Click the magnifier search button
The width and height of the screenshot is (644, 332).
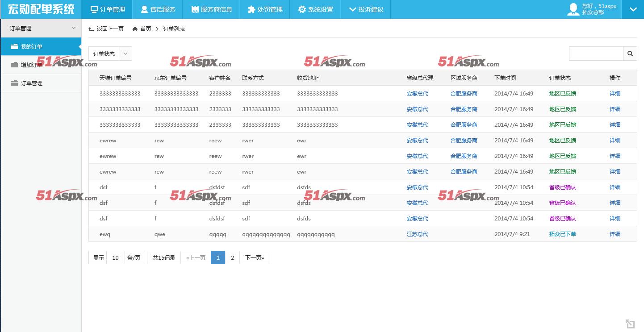click(x=630, y=54)
